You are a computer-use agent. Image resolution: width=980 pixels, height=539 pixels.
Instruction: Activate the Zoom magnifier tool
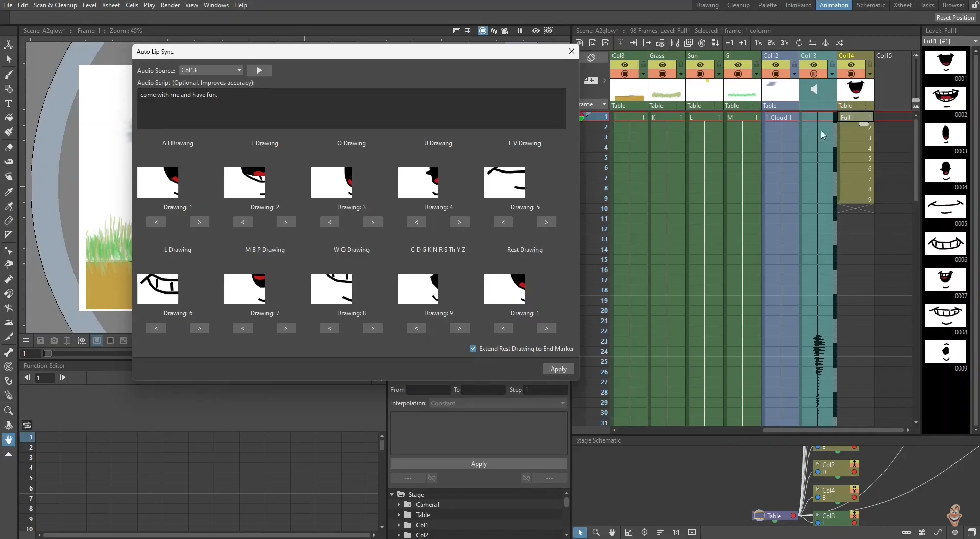9,411
